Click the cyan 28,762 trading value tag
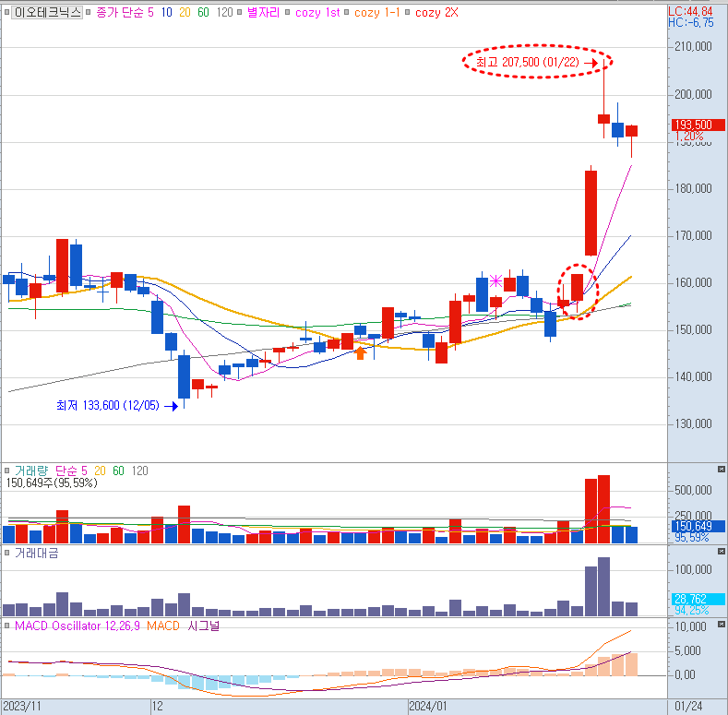 tap(698, 599)
